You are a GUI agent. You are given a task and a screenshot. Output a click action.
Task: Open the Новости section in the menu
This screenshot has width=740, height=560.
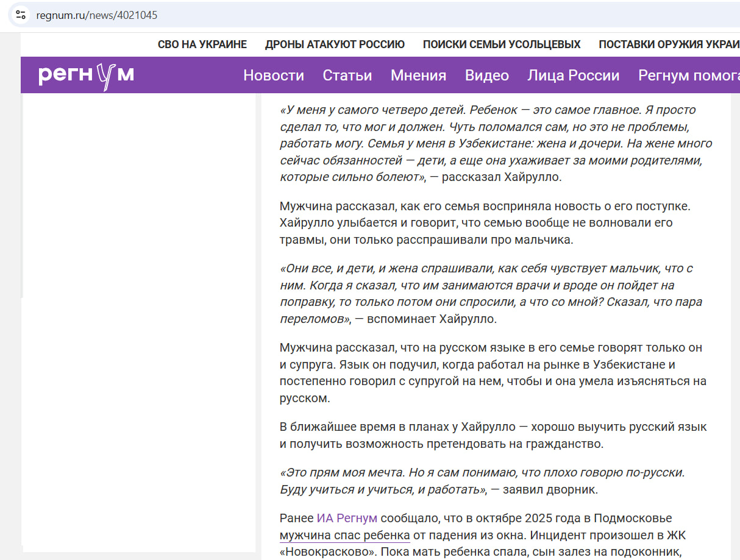point(274,76)
